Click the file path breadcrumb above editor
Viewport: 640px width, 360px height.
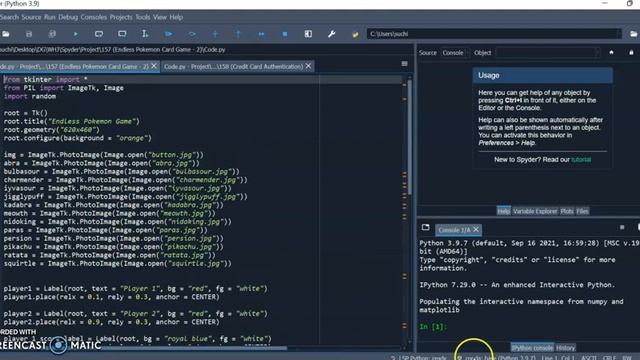pyautogui.click(x=113, y=49)
